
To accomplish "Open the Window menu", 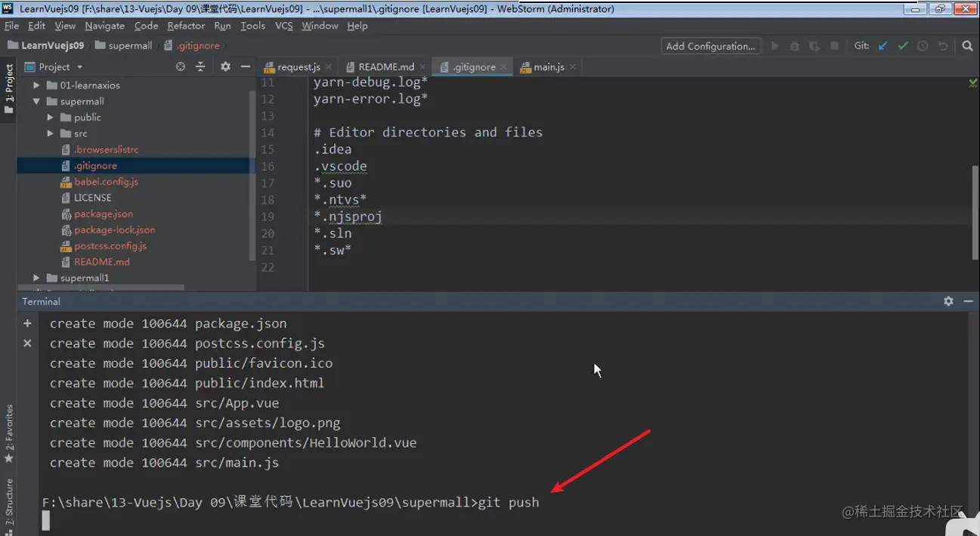I will coord(320,26).
